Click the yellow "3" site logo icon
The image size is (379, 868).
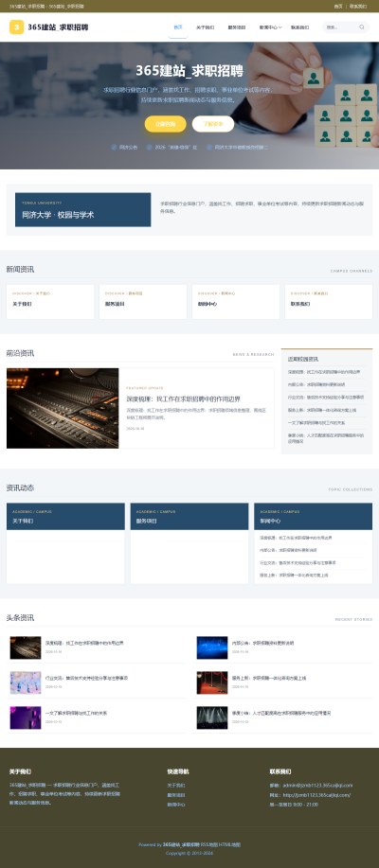17,27
